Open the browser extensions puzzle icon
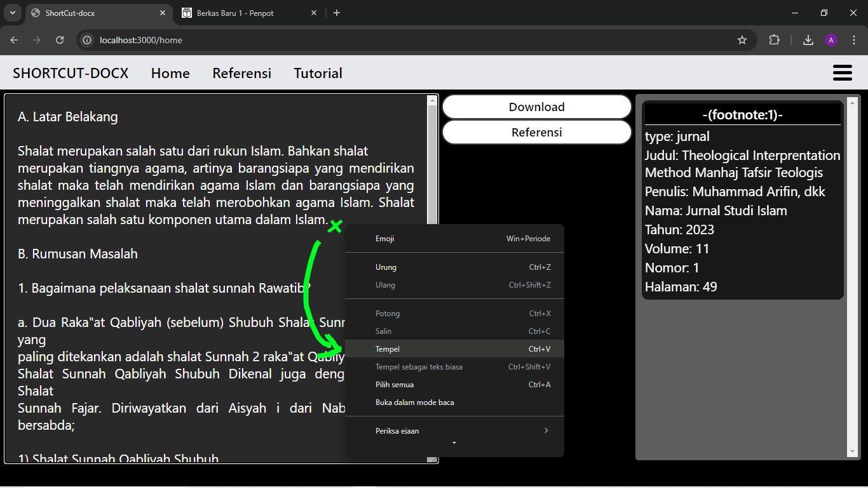The image size is (868, 492). tap(774, 40)
